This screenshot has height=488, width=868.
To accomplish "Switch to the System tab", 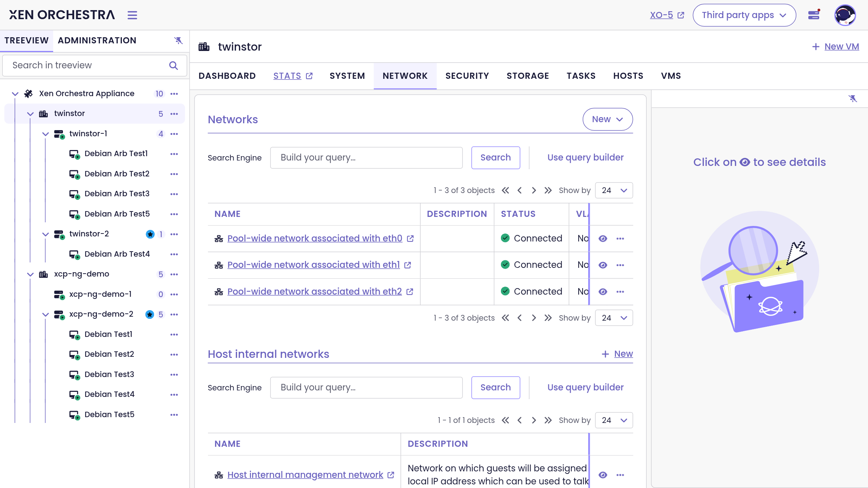I will 347,76.
